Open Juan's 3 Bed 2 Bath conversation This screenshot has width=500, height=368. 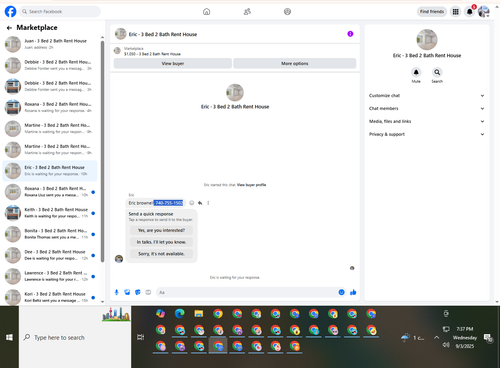[50, 44]
